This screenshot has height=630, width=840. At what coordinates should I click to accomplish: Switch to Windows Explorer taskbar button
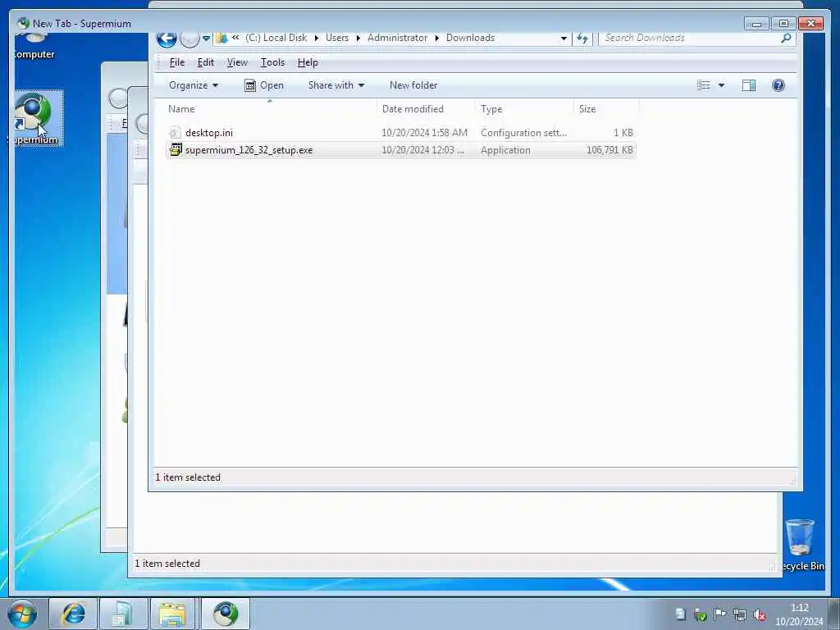(173, 614)
